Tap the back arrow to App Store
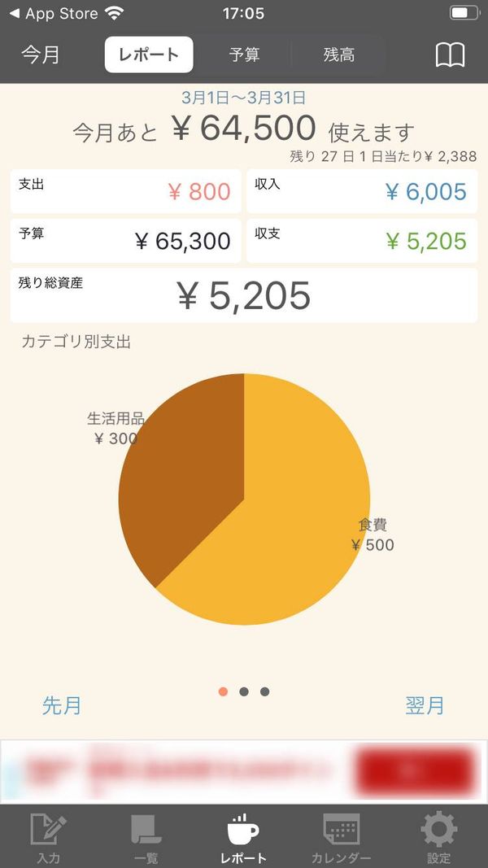Screen dimensions: 488x868 [x=15, y=13]
